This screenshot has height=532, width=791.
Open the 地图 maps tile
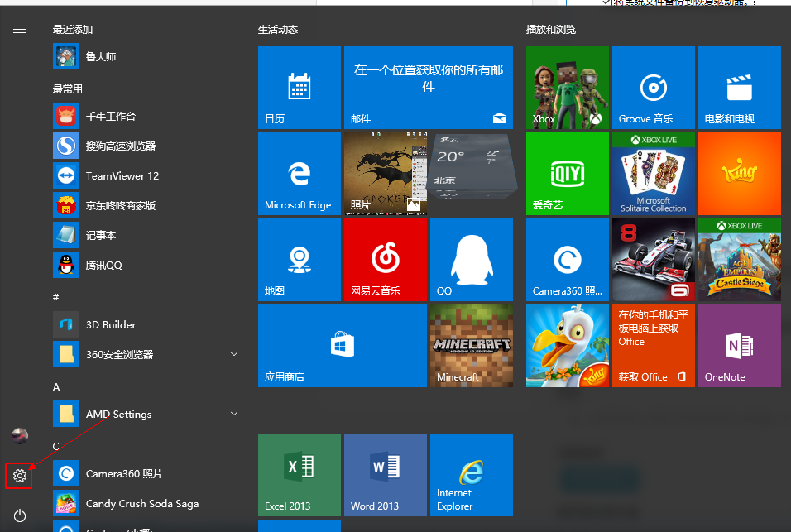(x=300, y=260)
